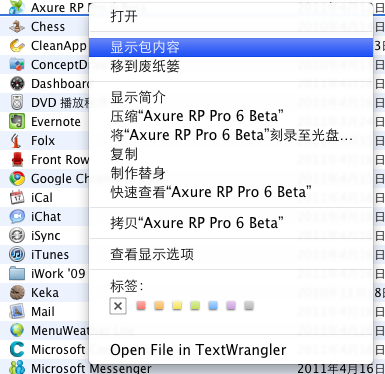The image size is (385, 374).
Task: Choose 移到废纸篓 menu entry
Action: pos(231,66)
